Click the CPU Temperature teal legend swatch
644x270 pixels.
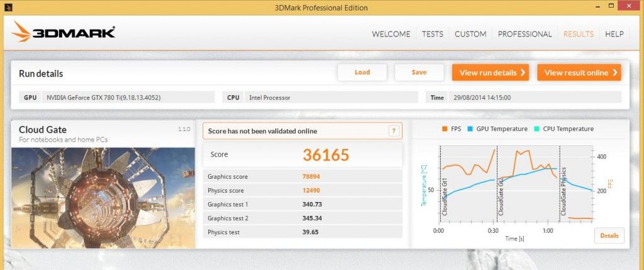[x=536, y=128]
